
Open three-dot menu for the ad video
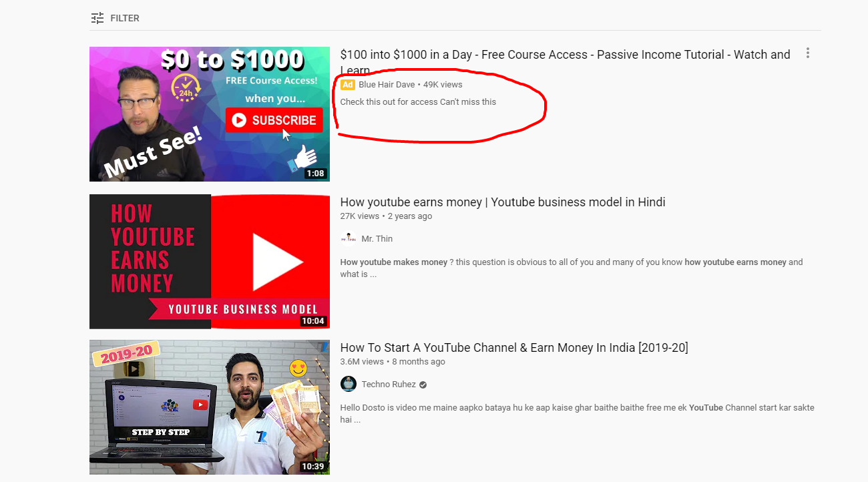(808, 53)
